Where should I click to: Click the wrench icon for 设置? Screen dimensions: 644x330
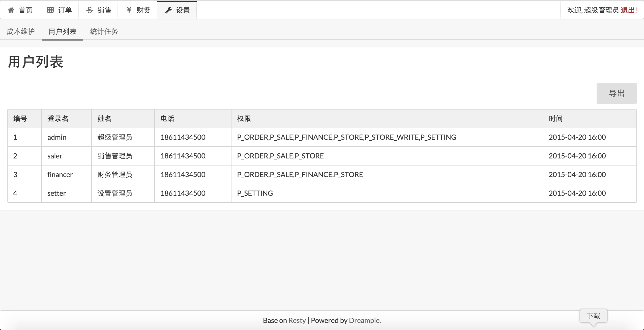(x=168, y=10)
